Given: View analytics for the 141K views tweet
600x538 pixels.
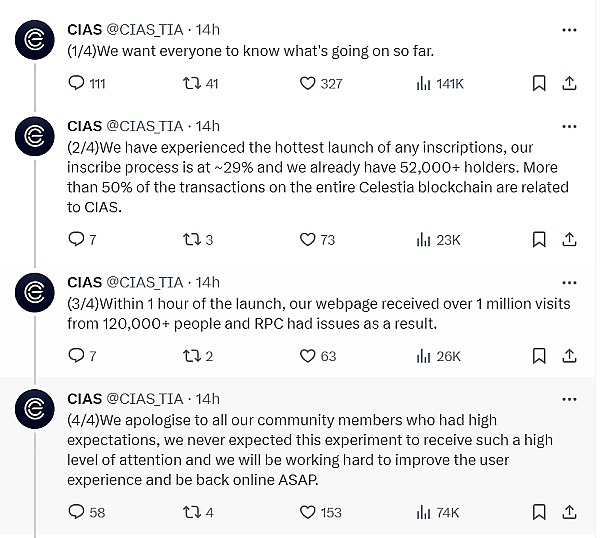Looking at the screenshot, I should (423, 84).
